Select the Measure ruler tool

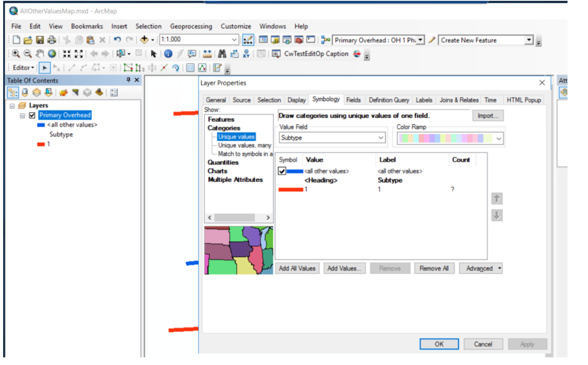pyautogui.click(x=207, y=54)
